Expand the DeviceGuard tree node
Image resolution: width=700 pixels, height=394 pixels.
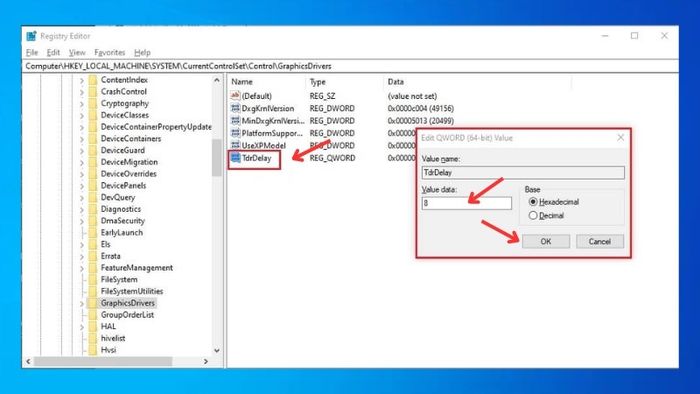coord(82,151)
